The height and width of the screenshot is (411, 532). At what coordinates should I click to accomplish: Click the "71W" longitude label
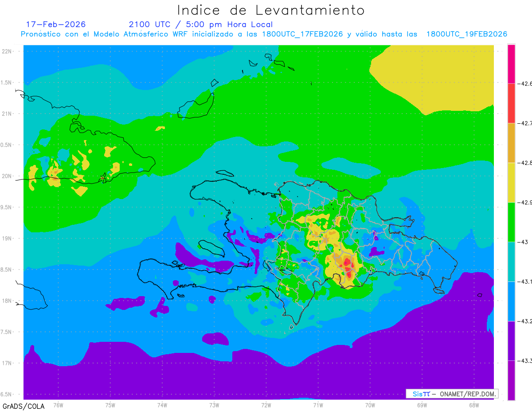pyautogui.click(x=318, y=405)
